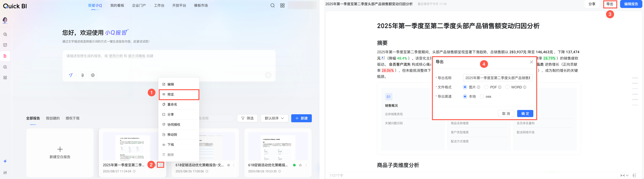Open 工作台 in top navigation
The width and height of the screenshot is (644, 179).
tap(159, 6)
